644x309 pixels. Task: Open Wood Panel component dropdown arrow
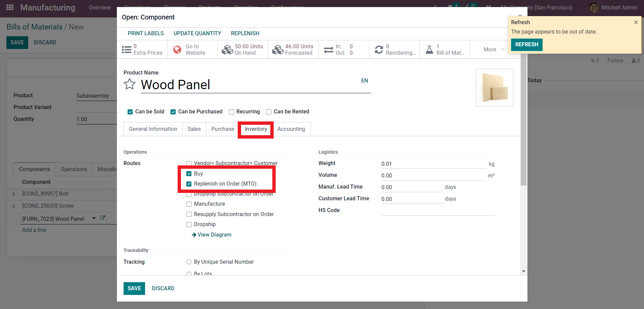94,218
